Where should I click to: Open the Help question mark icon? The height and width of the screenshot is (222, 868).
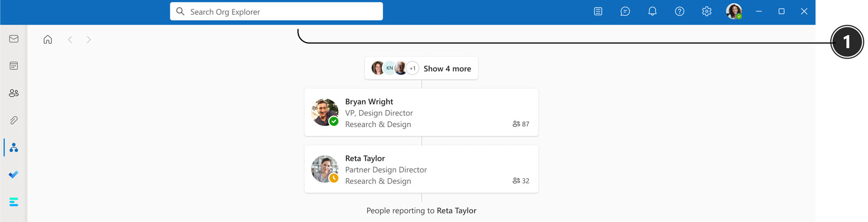tap(679, 11)
